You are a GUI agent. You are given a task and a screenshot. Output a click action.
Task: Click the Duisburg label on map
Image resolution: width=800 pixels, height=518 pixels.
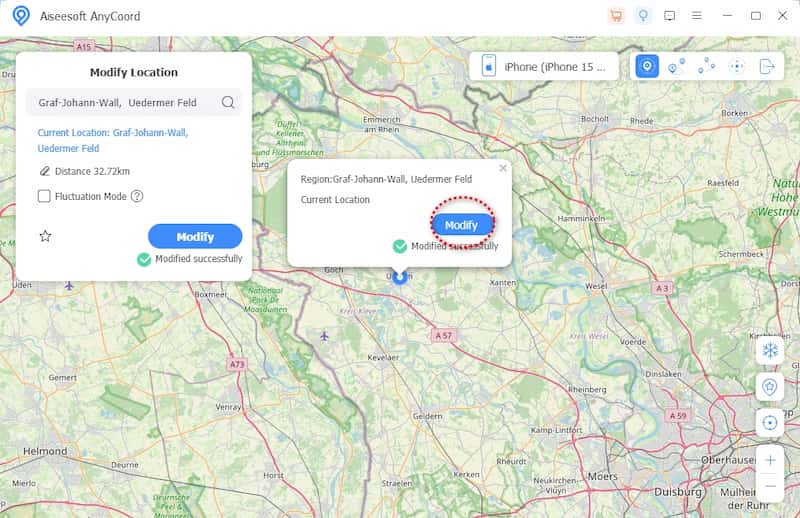click(678, 492)
